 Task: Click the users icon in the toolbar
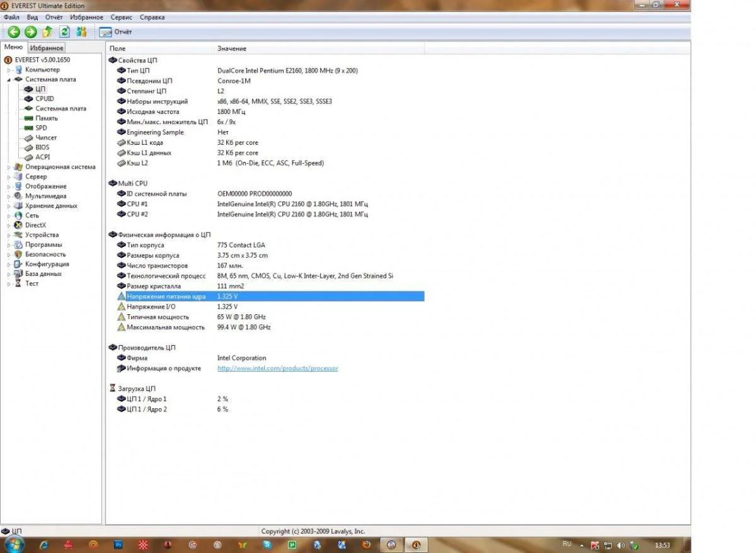point(81,31)
